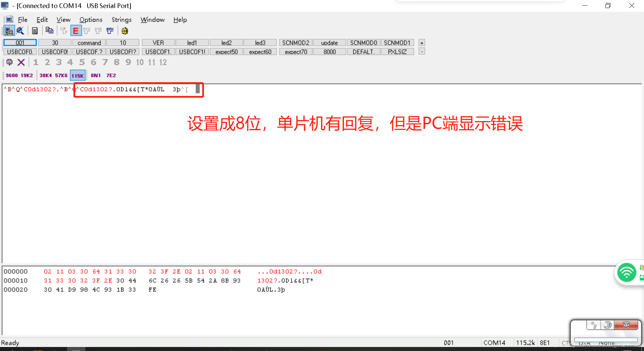
Task: Remove a button row with minus
Action: [x=422, y=51]
